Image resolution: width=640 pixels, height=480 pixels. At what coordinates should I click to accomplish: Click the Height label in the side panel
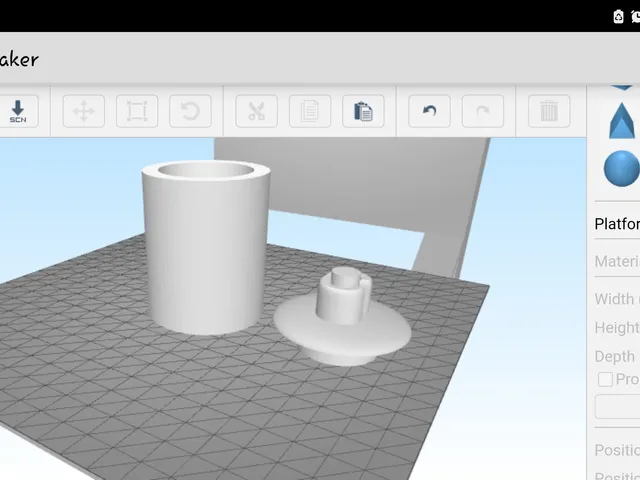point(617,327)
